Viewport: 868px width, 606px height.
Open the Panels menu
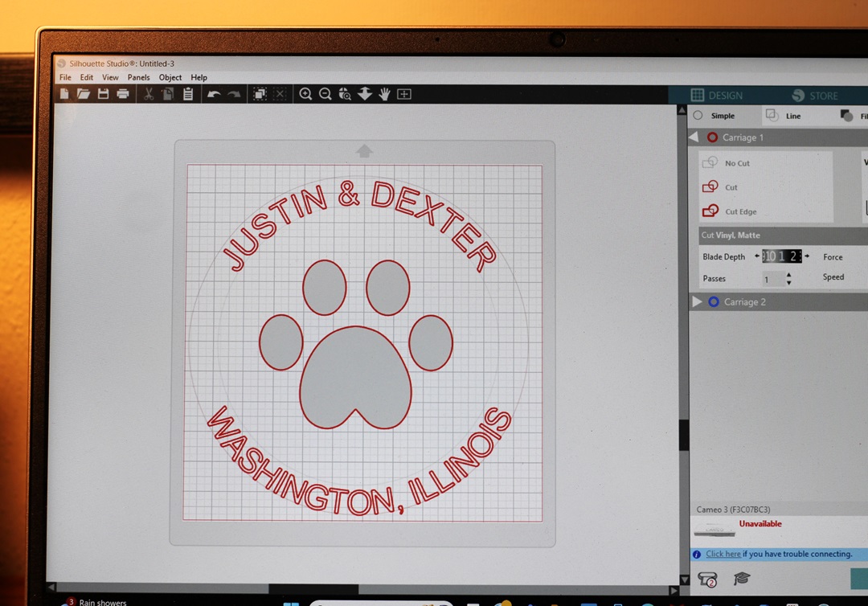coord(138,78)
